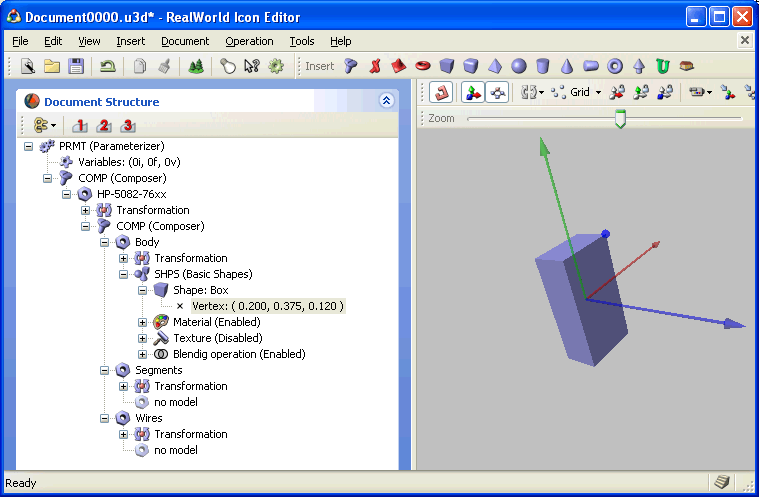The width and height of the screenshot is (759, 497).
Task: Open the rotation mode dropdown before Grid
Action: coord(532,92)
